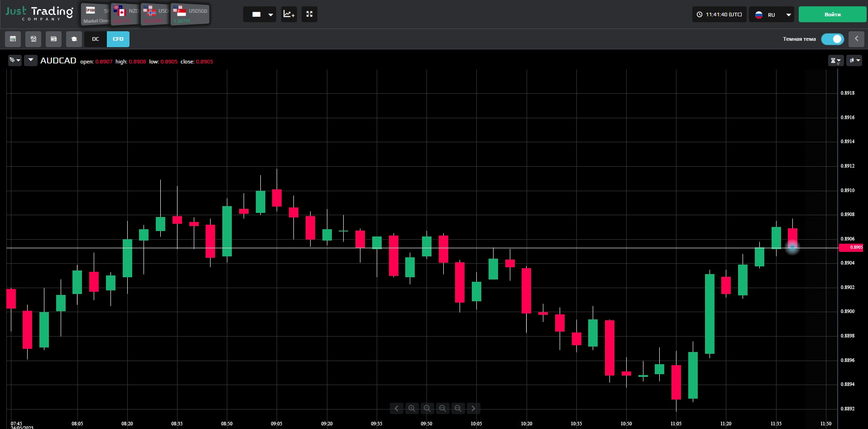
Task: Open chart layout dropdown
Action: coord(260,14)
